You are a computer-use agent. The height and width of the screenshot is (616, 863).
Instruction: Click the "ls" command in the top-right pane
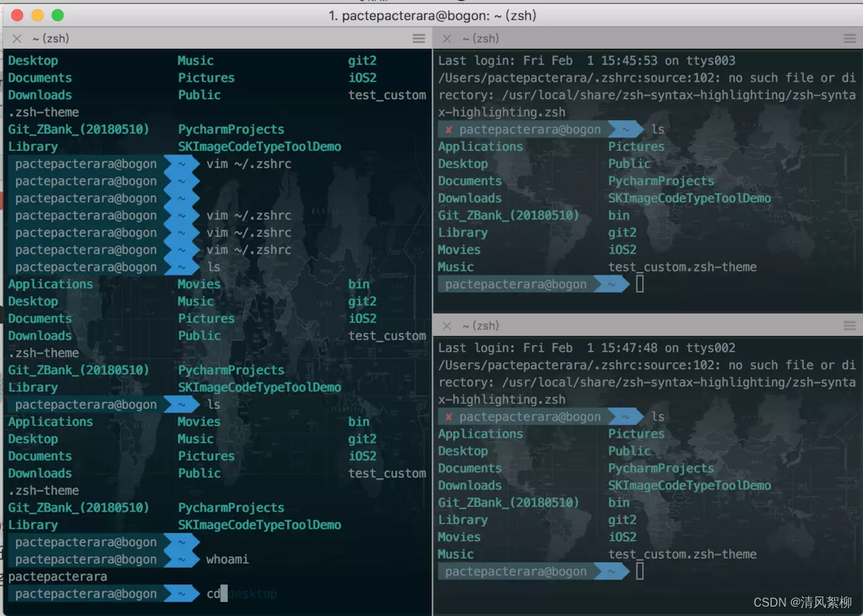658,129
